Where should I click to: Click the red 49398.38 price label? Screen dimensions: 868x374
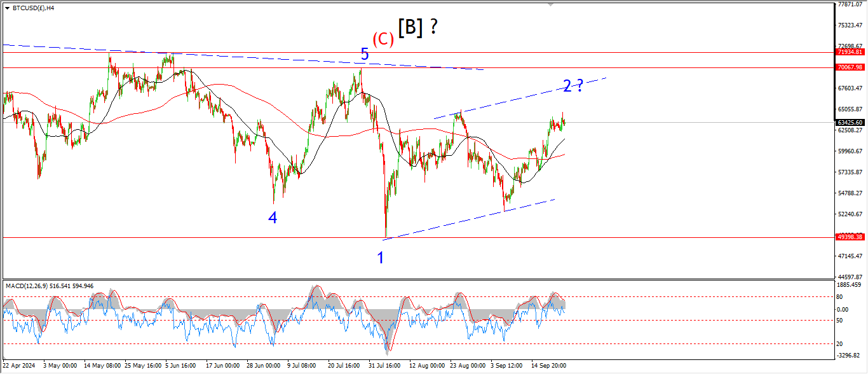pos(850,237)
